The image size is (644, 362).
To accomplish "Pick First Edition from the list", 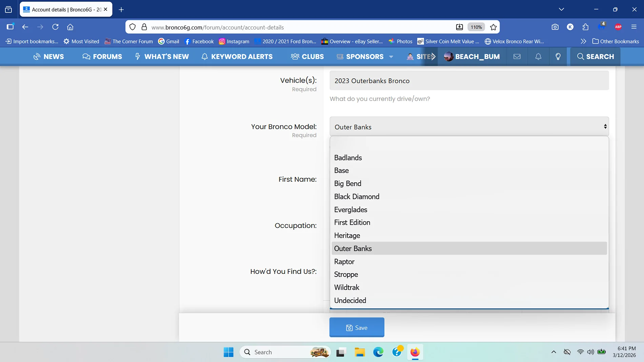I will tap(469, 222).
